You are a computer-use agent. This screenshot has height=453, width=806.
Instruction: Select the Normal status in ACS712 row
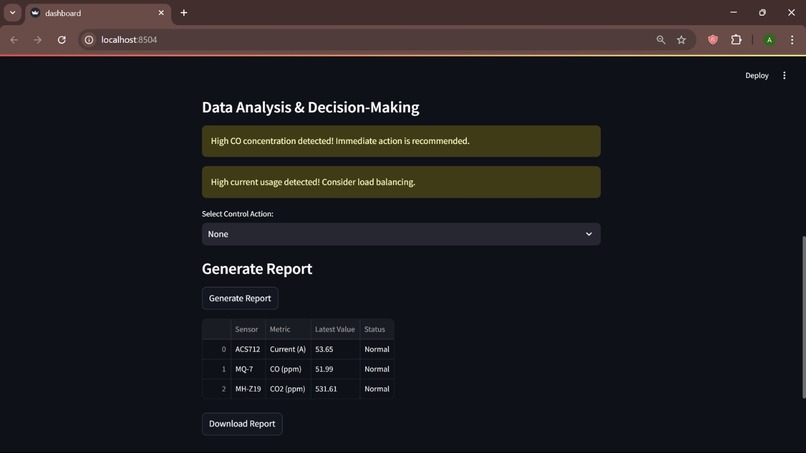click(x=377, y=349)
